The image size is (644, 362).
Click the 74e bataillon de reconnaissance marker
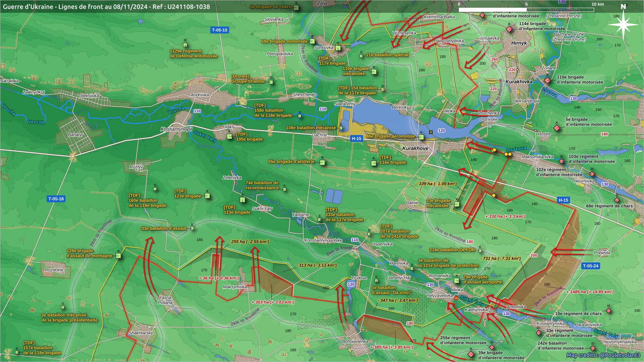(284, 189)
